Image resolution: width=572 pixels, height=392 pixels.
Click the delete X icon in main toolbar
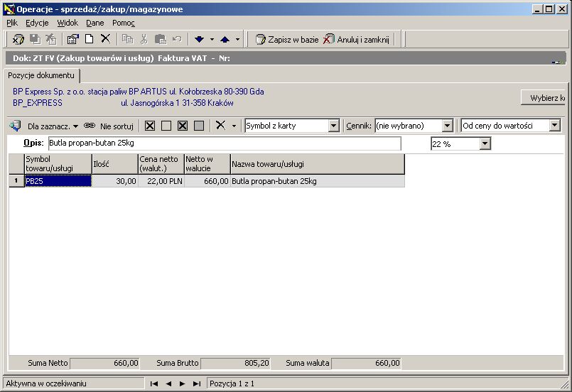(x=105, y=38)
